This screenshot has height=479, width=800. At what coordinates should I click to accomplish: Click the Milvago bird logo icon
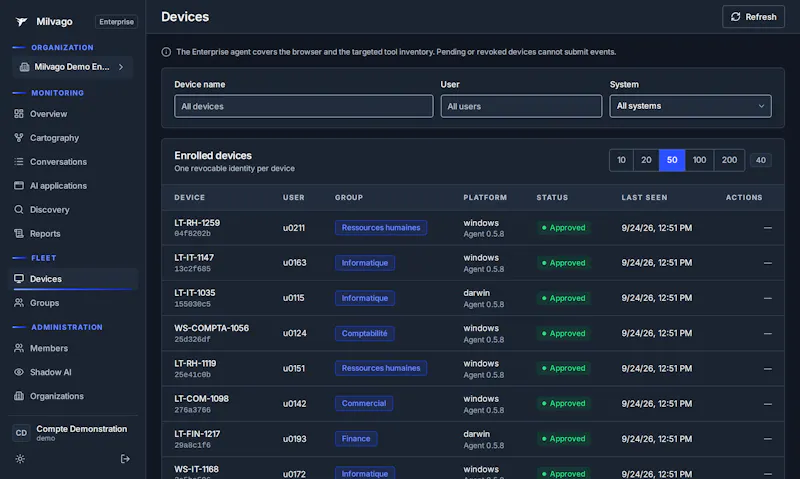click(x=21, y=21)
